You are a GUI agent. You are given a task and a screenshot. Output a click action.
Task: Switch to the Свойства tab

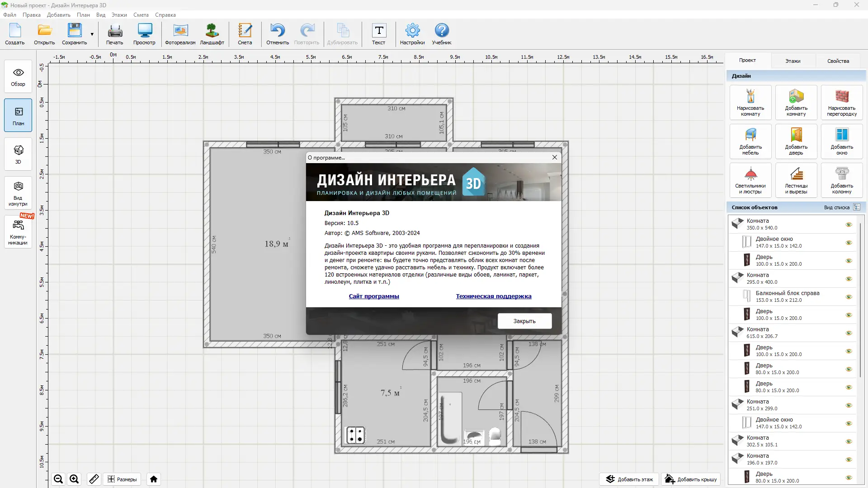coord(838,61)
